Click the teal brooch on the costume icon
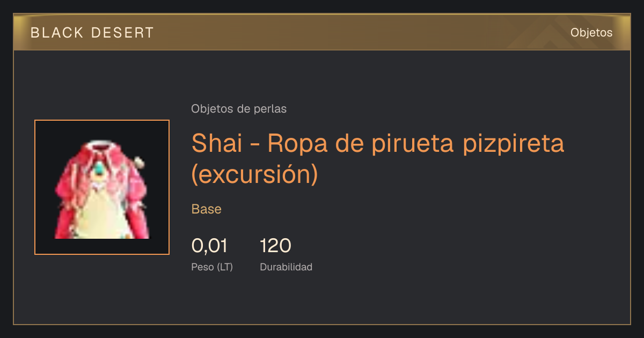This screenshot has width=644, height=338. (100, 172)
